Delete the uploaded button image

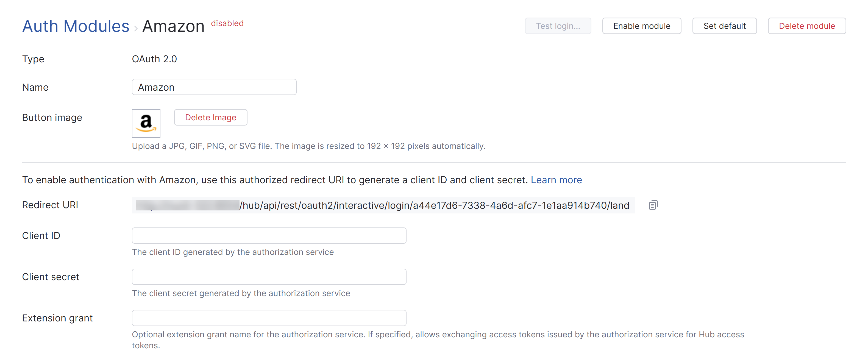click(211, 117)
